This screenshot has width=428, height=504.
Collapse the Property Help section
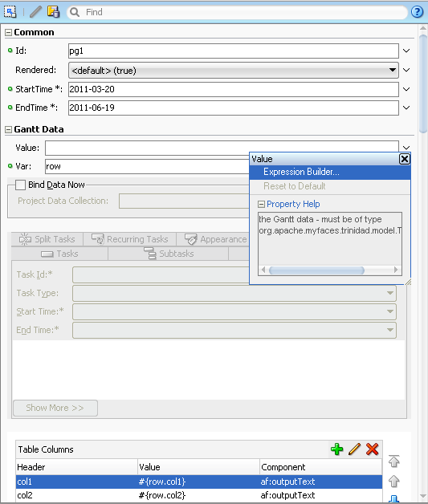tap(262, 204)
